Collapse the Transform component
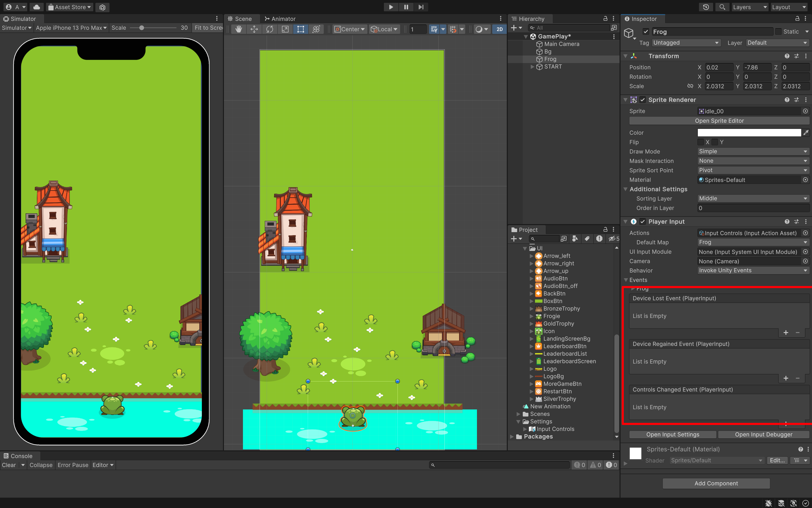 tap(625, 56)
